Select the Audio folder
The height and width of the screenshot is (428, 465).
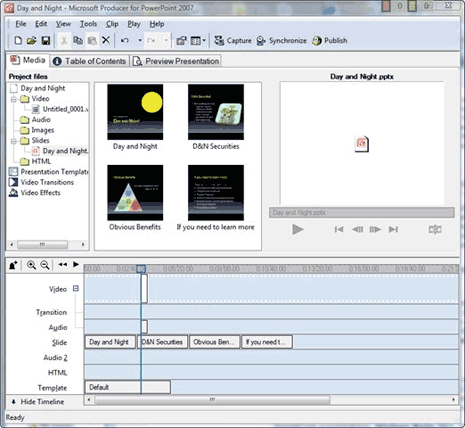(41, 120)
